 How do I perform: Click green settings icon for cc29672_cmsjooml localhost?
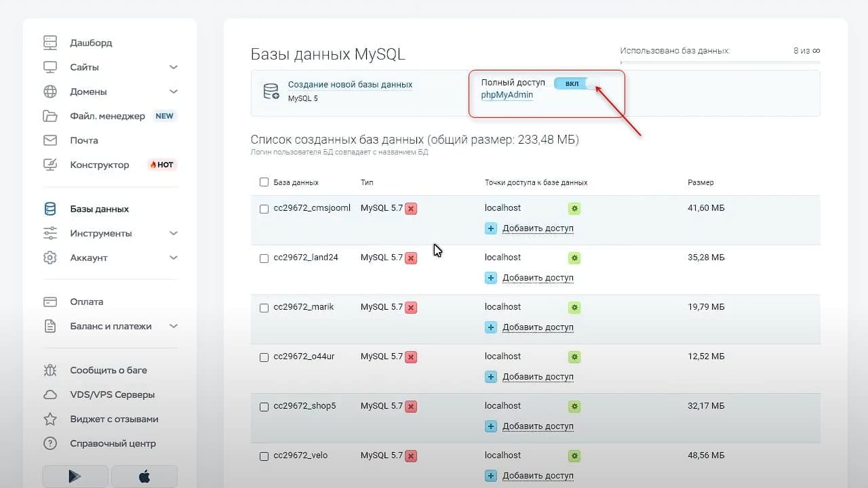[574, 209]
